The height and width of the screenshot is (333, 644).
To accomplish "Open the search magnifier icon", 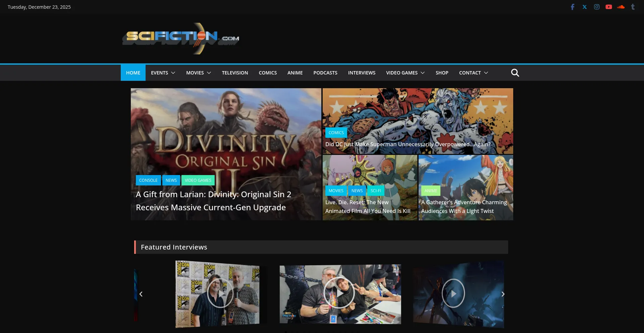I will 515,73.
